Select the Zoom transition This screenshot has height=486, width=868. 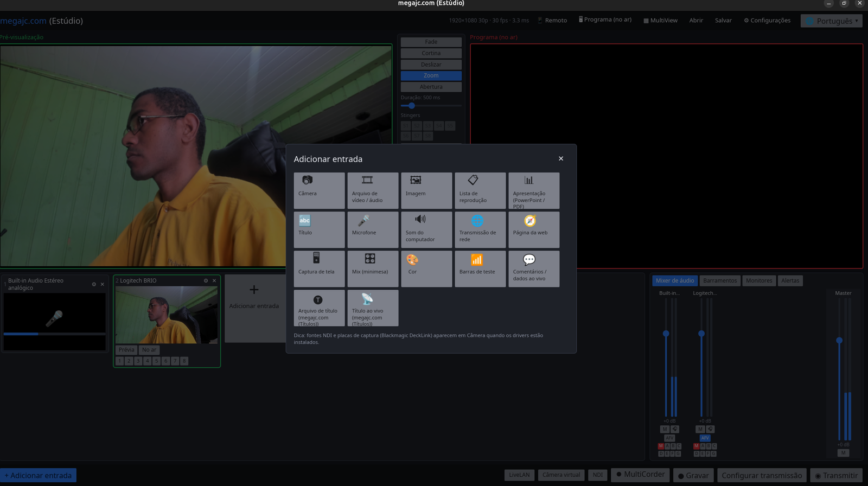point(431,75)
